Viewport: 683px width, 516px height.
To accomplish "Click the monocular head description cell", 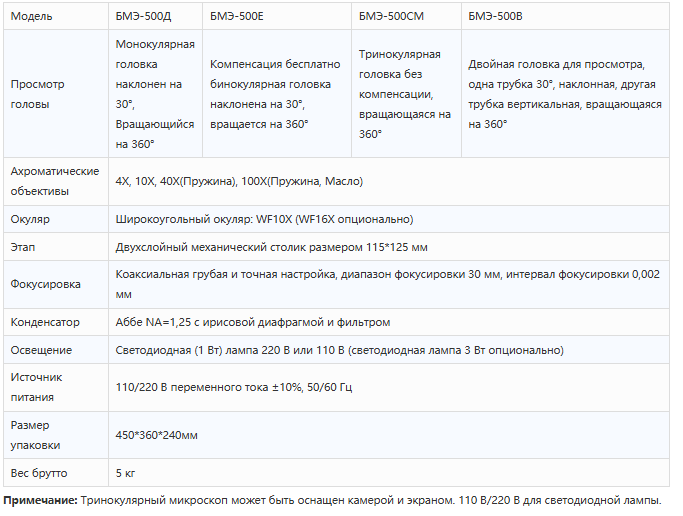I will (x=156, y=94).
